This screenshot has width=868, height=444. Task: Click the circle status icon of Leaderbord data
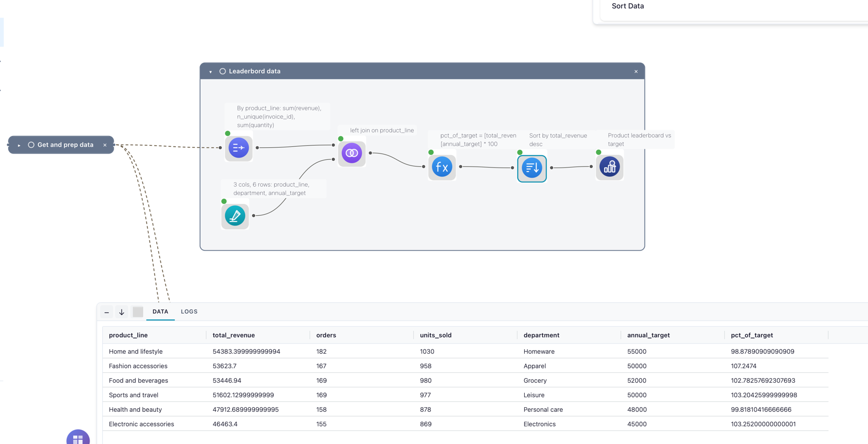tap(222, 71)
